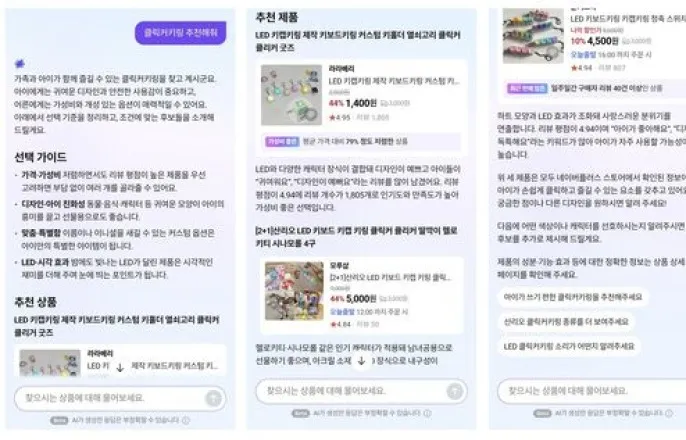
Task: Open the LED keyring thumbnail priced 4,500원
Action: (x=533, y=36)
